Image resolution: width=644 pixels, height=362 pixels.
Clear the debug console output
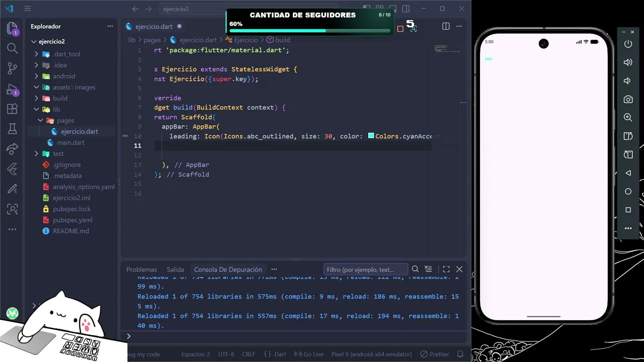428,269
